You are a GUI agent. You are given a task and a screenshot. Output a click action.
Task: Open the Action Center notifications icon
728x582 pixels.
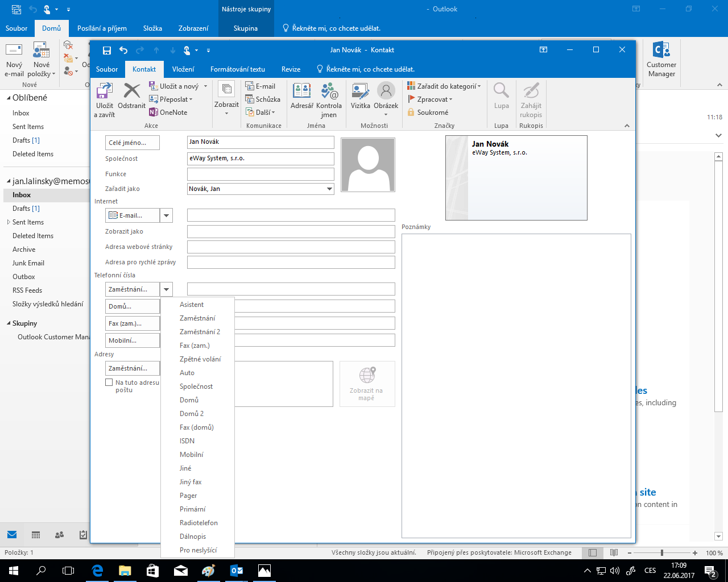click(x=710, y=571)
